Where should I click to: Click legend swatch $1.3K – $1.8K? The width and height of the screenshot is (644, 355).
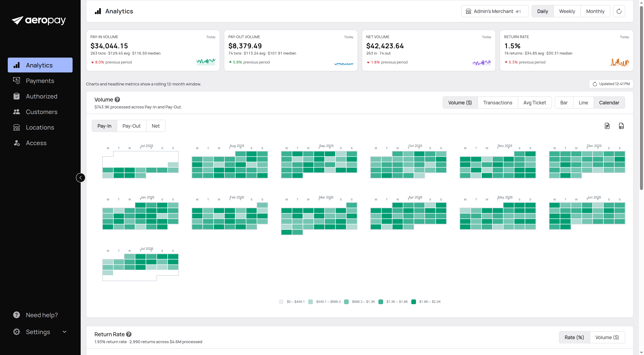point(381,302)
